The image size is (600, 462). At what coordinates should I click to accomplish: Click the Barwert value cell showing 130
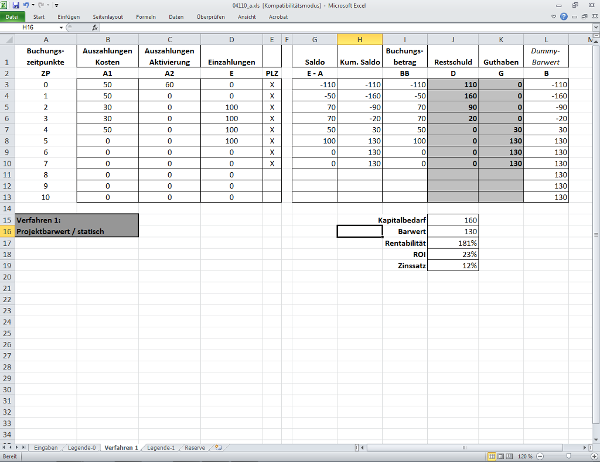457,230
